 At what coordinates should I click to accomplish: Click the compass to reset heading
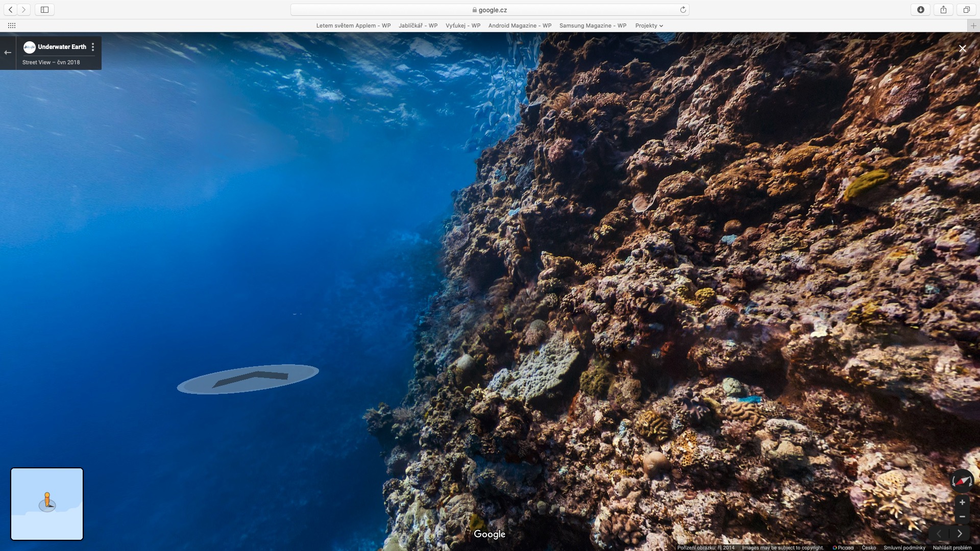coord(962,481)
